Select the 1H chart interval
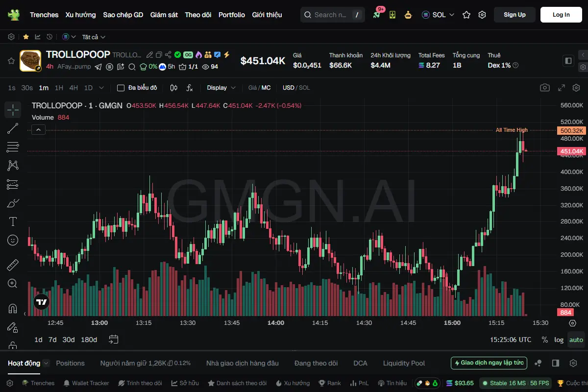Screen dimensions: 588x392 point(59,88)
